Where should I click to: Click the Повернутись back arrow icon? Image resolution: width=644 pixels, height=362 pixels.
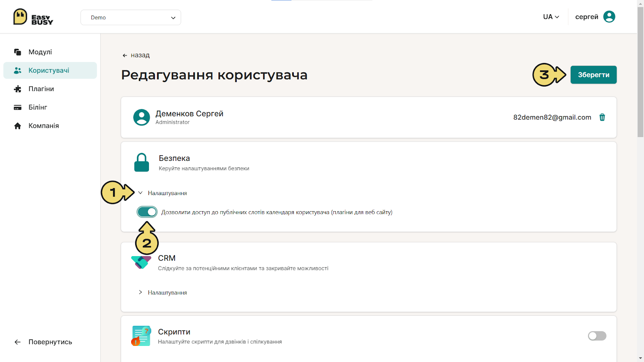click(x=17, y=342)
